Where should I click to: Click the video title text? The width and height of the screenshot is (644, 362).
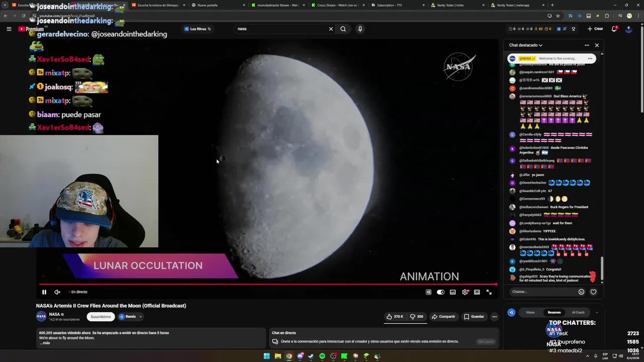(x=111, y=306)
